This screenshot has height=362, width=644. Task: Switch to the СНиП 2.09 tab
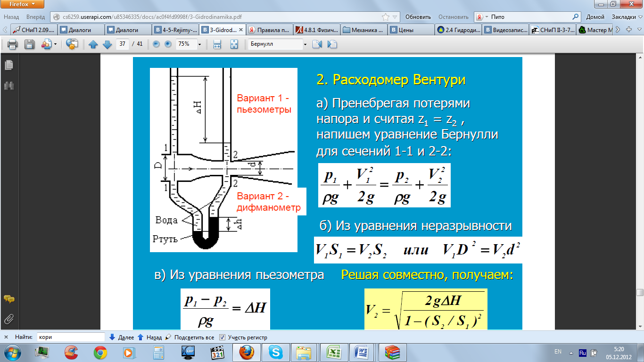(x=34, y=30)
